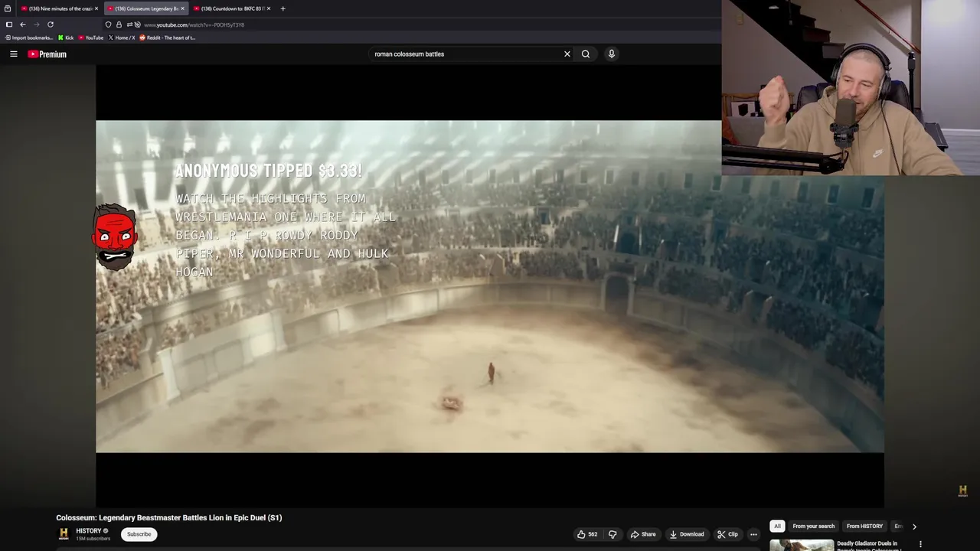Toggle the browser sidebar panel icon

tap(9, 24)
